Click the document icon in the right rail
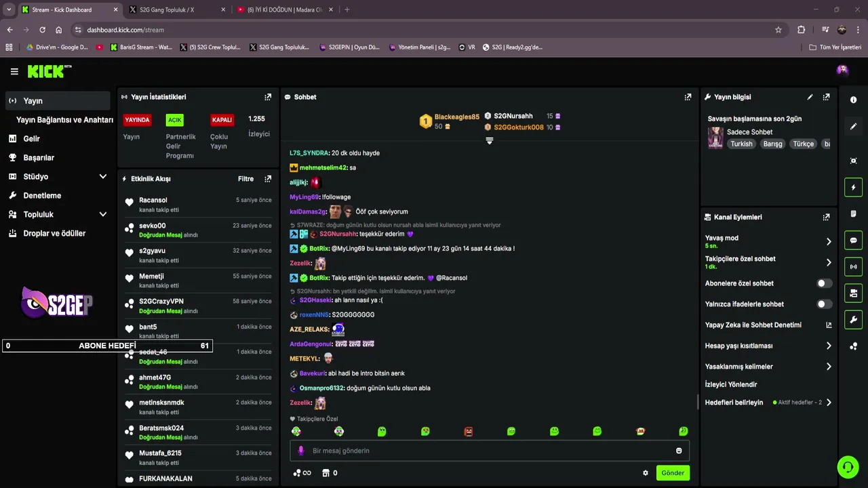This screenshot has width=868, height=488. 853,213
